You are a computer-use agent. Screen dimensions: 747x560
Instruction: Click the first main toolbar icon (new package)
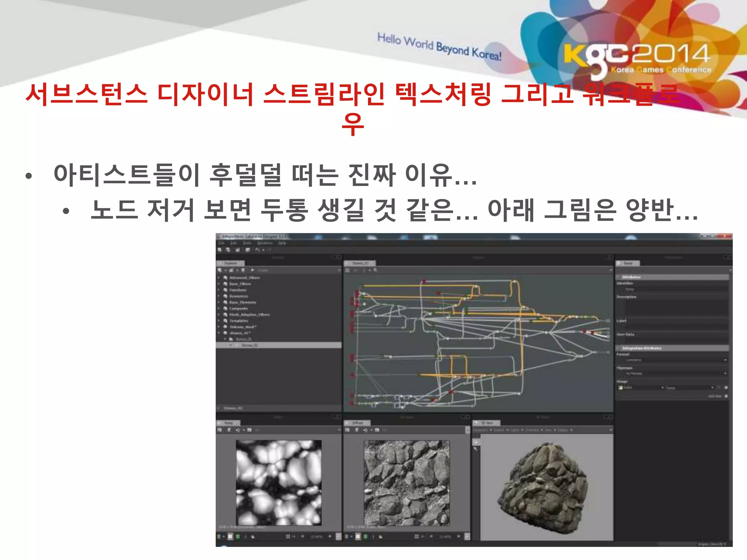220,250
